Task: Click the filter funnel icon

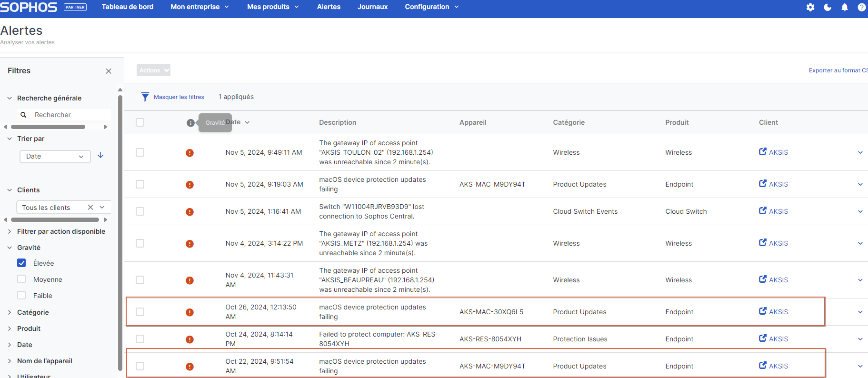Action: coord(145,97)
